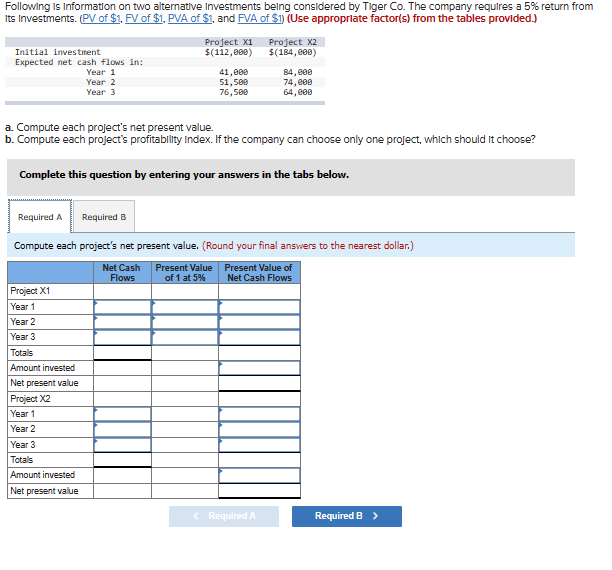Click the chevron arrow on Required A button
The width and height of the screenshot is (612, 570).
click(x=196, y=516)
